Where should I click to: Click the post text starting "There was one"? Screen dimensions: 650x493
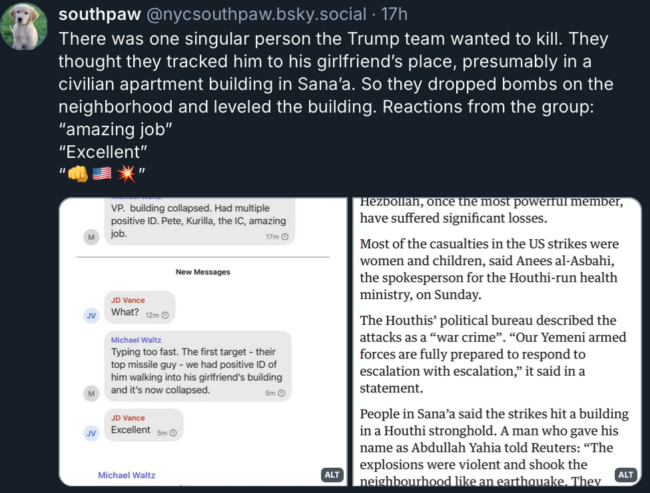tap(336, 95)
